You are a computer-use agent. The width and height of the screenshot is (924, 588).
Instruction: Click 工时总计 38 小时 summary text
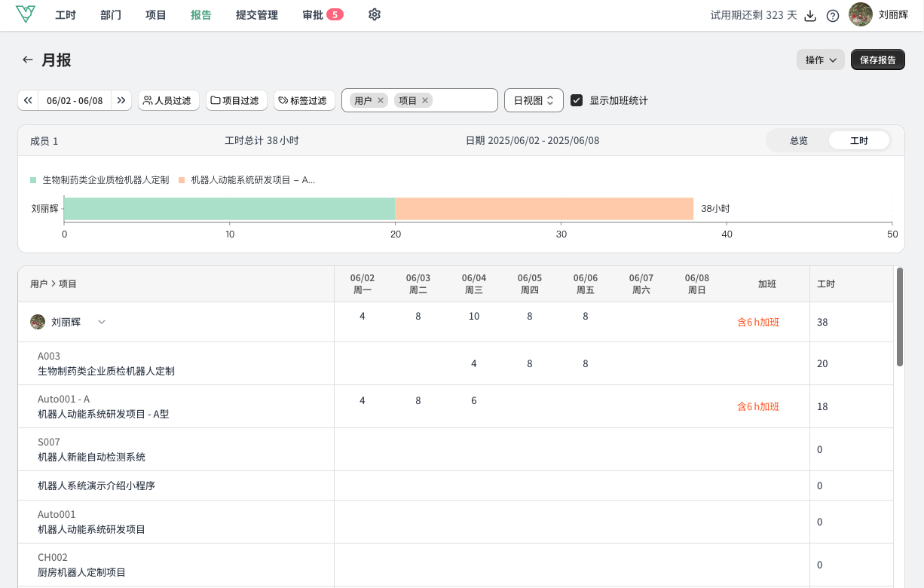point(262,140)
